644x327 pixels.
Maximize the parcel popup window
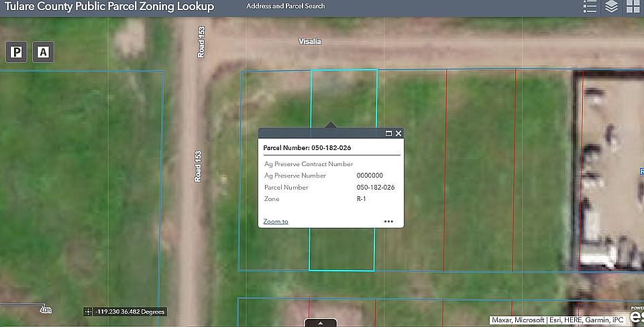(388, 133)
